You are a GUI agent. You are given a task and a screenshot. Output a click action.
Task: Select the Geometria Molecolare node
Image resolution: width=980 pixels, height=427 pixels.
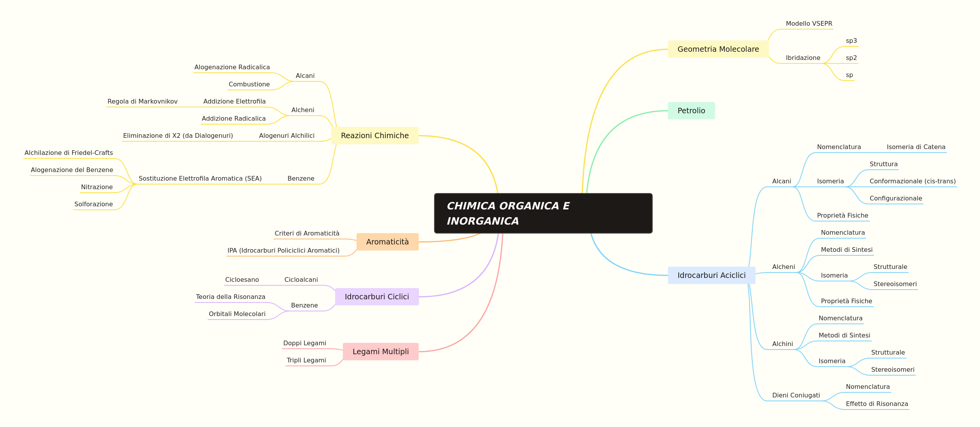tap(718, 49)
